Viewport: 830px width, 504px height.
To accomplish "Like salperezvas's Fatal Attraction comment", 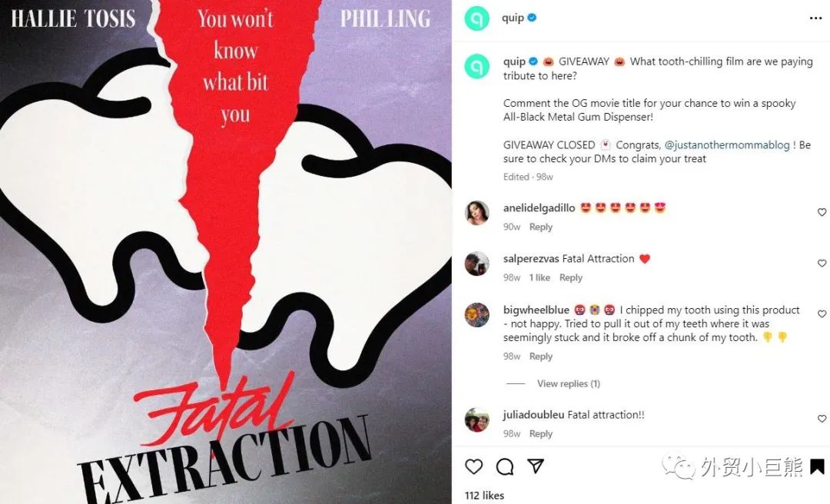I will (x=822, y=263).
